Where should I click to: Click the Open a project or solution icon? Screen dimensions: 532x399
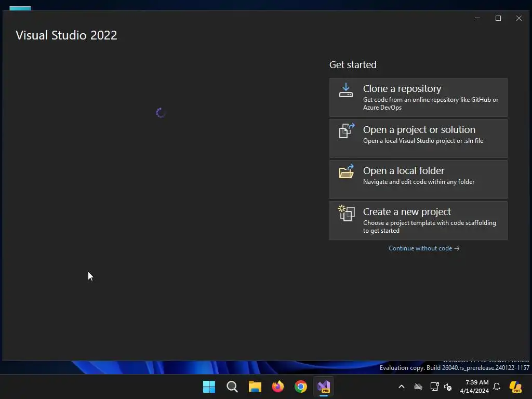click(x=347, y=130)
